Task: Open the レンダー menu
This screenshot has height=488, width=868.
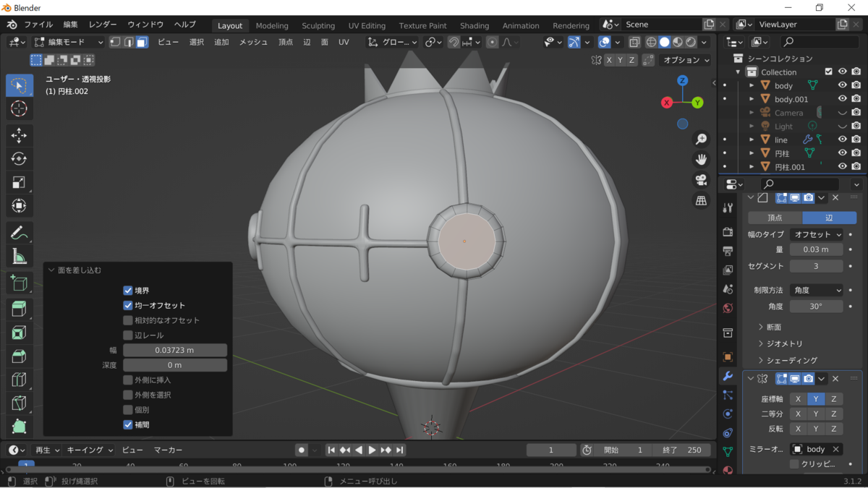Action: (102, 25)
